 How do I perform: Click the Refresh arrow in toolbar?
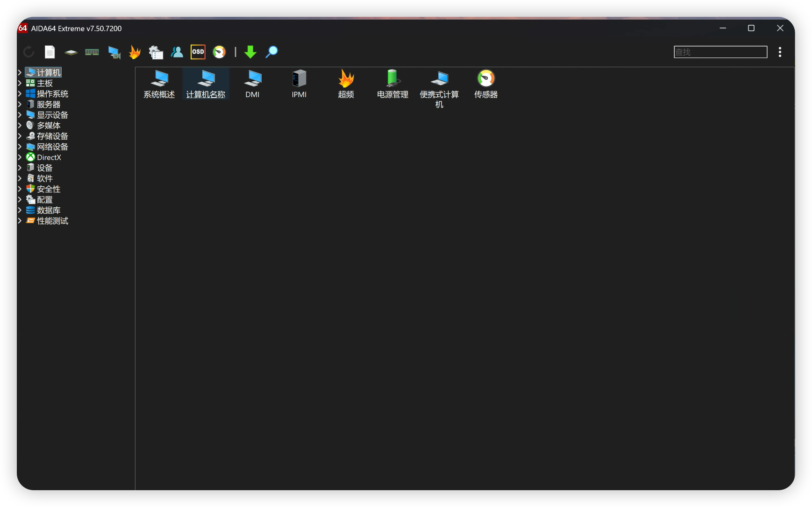[x=29, y=52]
